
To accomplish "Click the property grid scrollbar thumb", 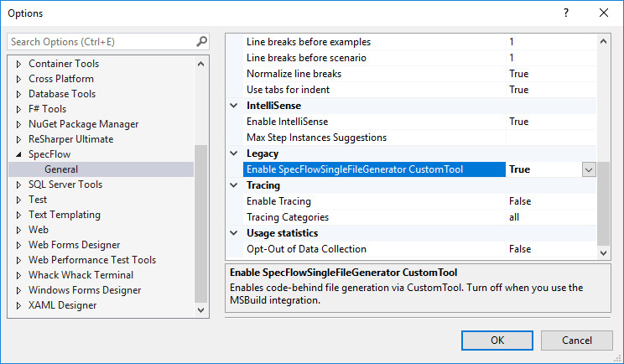I will 603,204.
